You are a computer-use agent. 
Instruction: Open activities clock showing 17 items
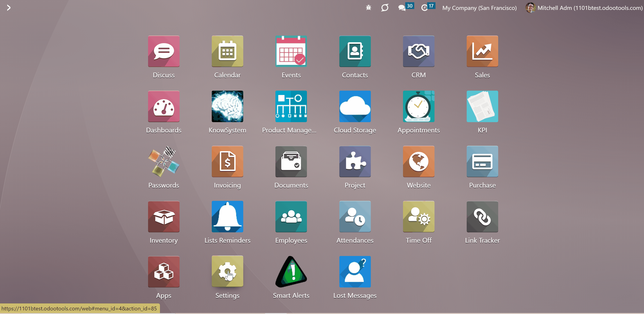point(428,7)
